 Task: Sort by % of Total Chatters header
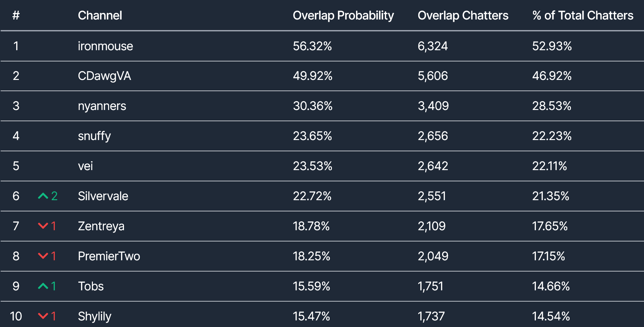(583, 16)
